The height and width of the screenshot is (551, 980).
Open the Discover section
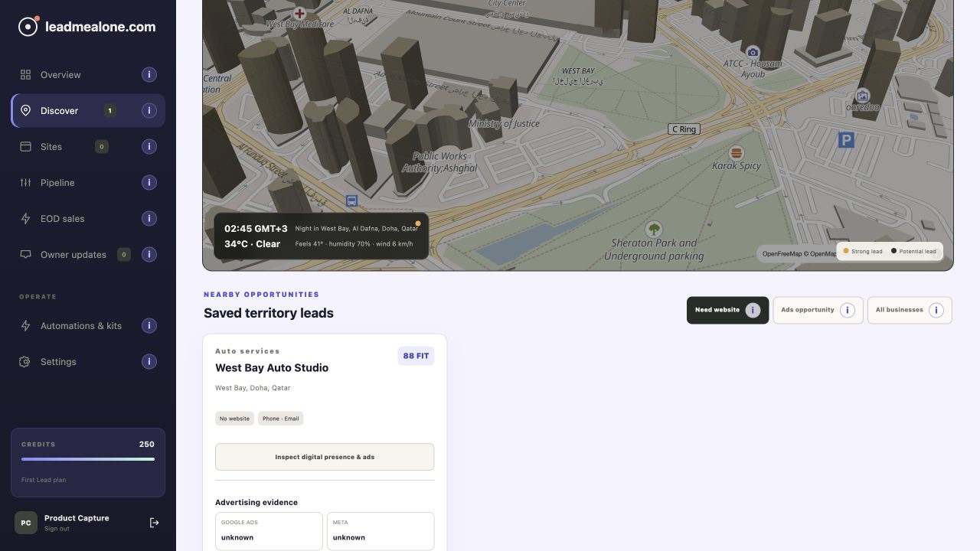coord(88,110)
